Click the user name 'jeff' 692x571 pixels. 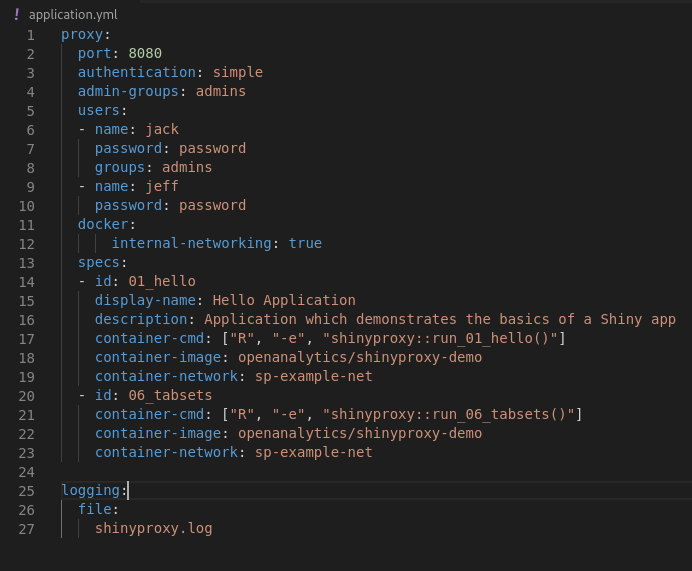tap(162, 186)
